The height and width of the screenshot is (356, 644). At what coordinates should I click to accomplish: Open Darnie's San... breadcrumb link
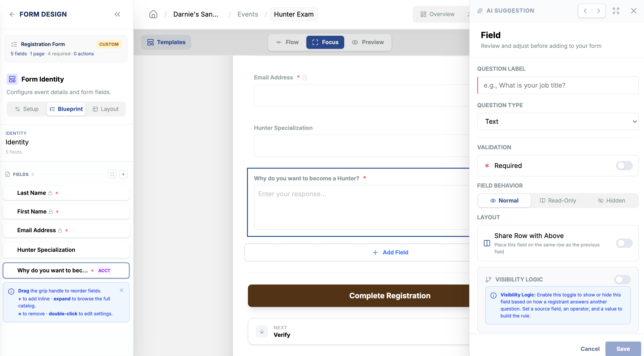coord(196,14)
